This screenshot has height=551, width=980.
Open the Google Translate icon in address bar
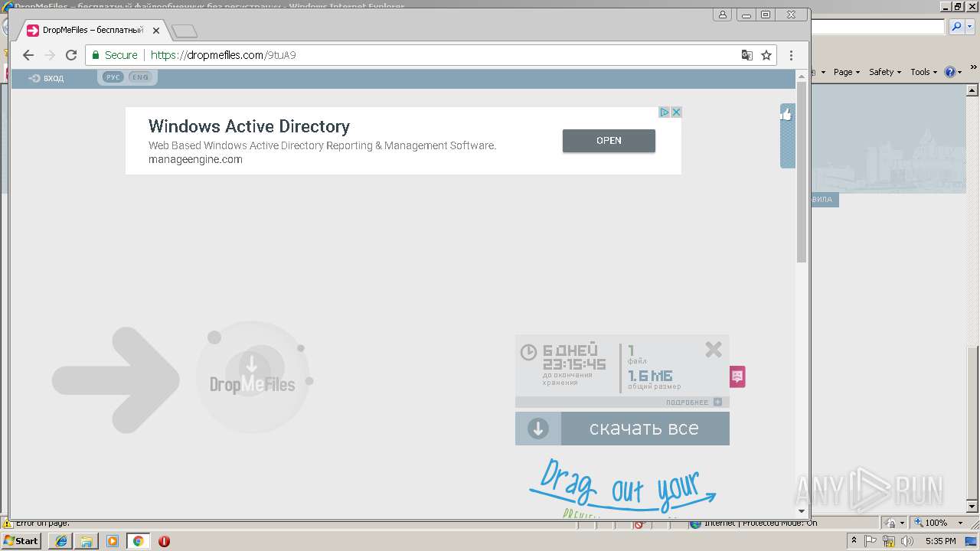pyautogui.click(x=747, y=55)
